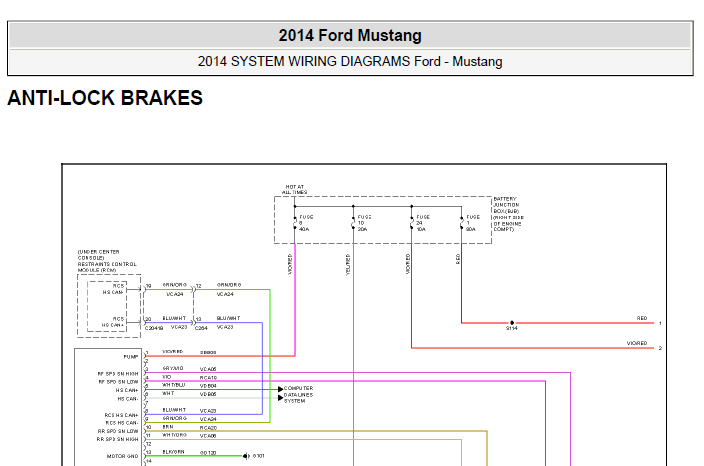Select the S114 splice label
The width and height of the screenshot is (704, 466).
512,328
